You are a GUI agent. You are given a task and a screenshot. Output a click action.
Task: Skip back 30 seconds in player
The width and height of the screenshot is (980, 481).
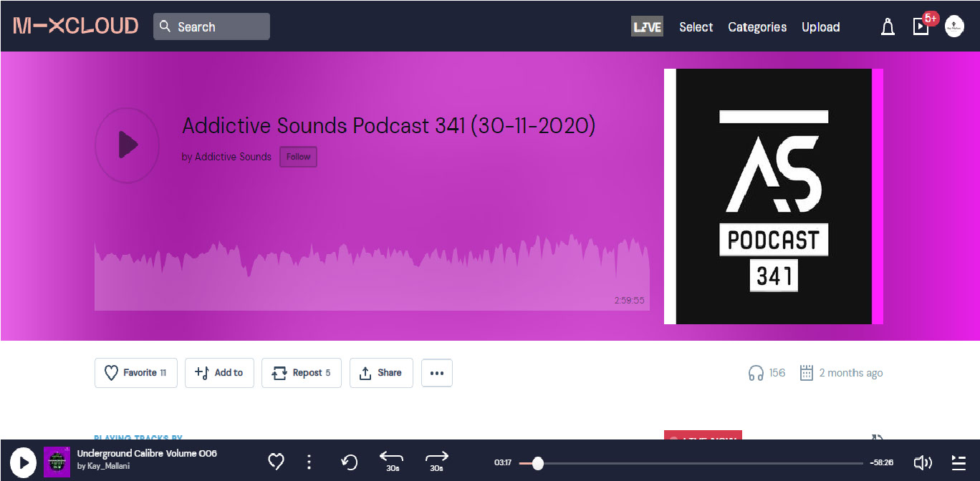(392, 462)
